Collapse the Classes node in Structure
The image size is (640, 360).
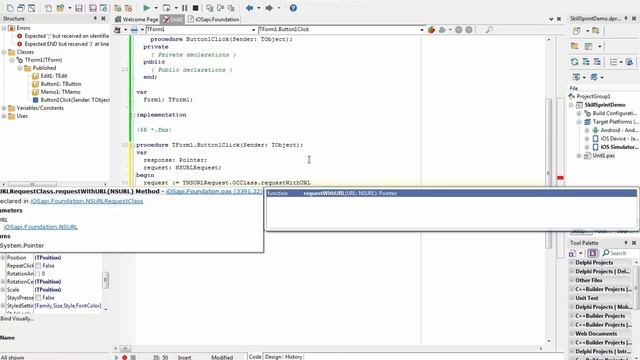tap(4, 52)
